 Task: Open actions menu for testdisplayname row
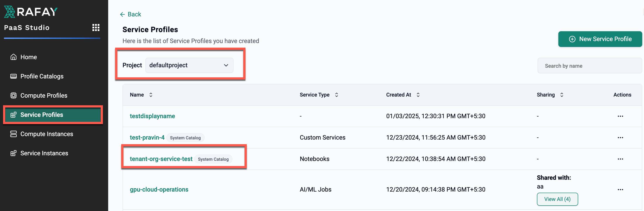(x=620, y=116)
